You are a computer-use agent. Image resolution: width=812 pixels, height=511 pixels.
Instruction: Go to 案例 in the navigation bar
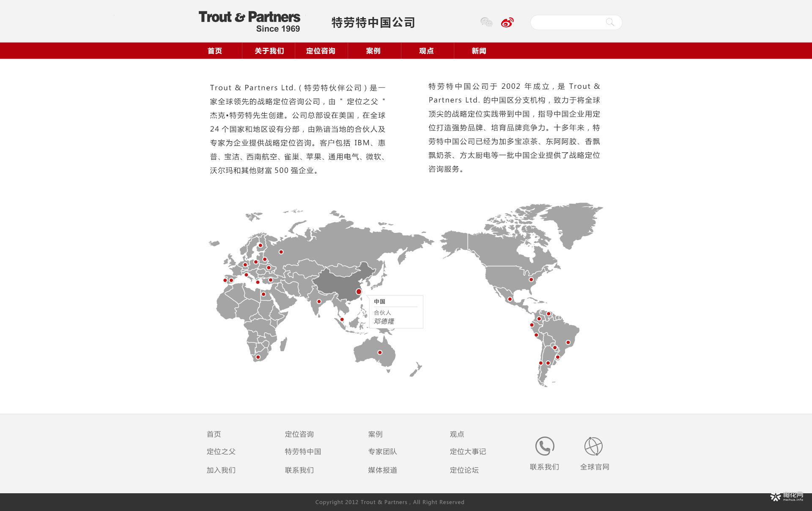373,51
